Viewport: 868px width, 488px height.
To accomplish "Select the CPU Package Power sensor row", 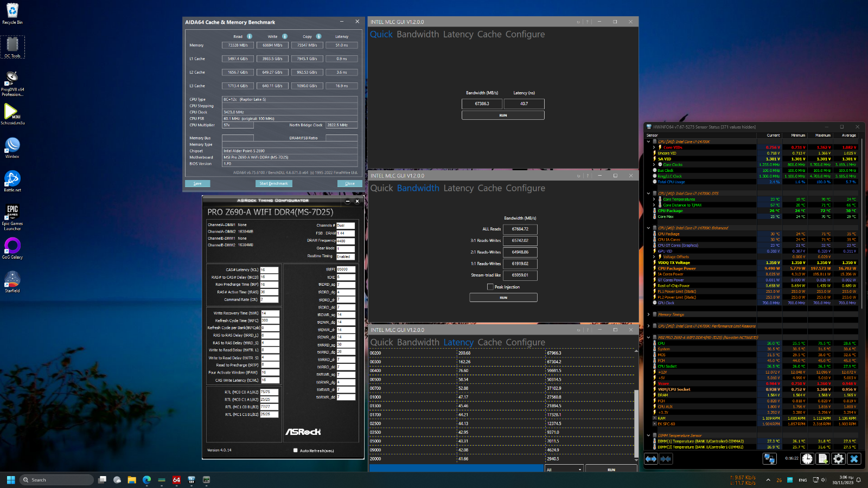I will coord(754,268).
